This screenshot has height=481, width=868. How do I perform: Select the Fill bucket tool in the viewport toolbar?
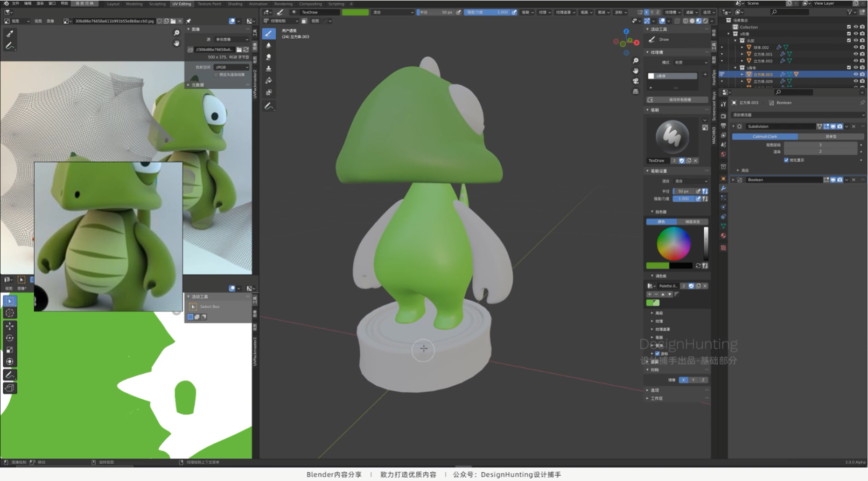pyautogui.click(x=268, y=81)
